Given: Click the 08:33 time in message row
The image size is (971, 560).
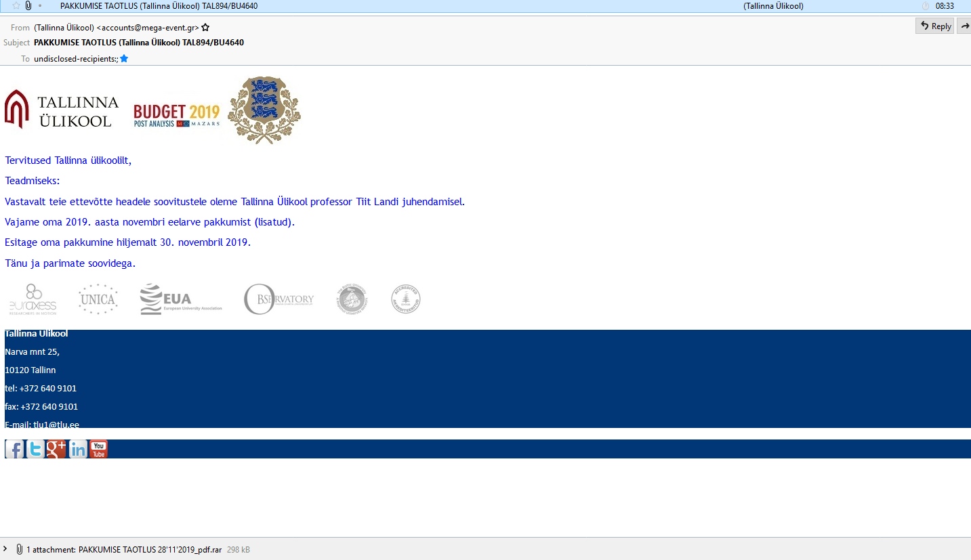Looking at the screenshot, I should pos(945,6).
